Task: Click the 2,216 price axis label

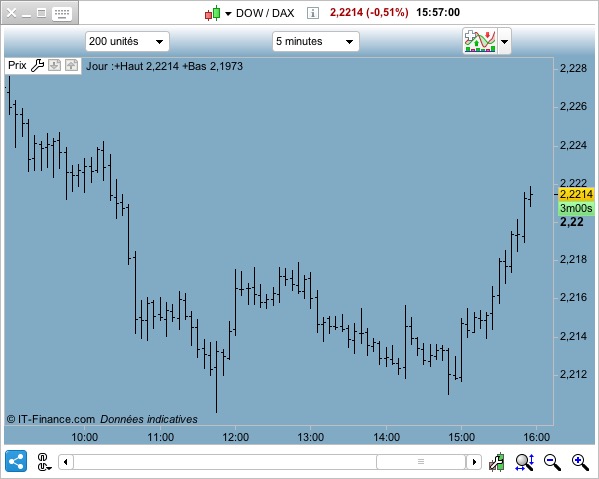Action: tap(573, 297)
